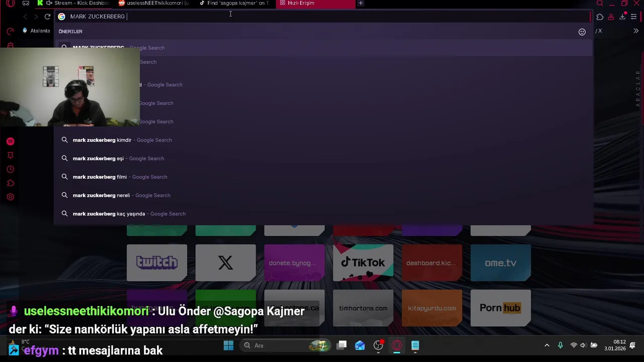Viewport: 644px width, 362px height.
Task: Click the address bar with MARK ZUCKERBERG text
Action: (322, 17)
